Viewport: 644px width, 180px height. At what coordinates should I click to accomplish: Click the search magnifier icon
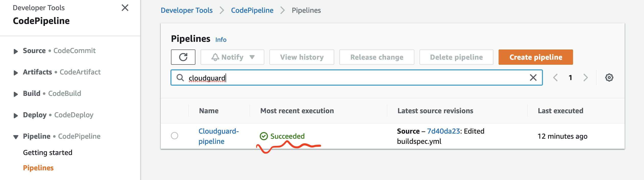coord(180,78)
